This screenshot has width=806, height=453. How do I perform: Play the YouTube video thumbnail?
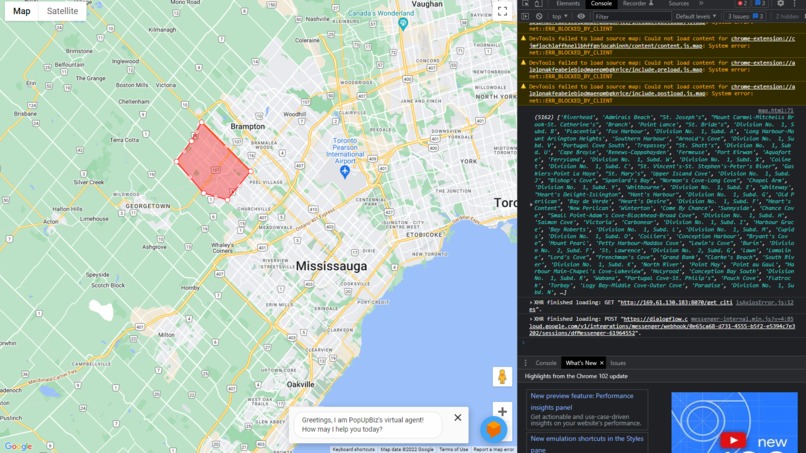tap(734, 440)
